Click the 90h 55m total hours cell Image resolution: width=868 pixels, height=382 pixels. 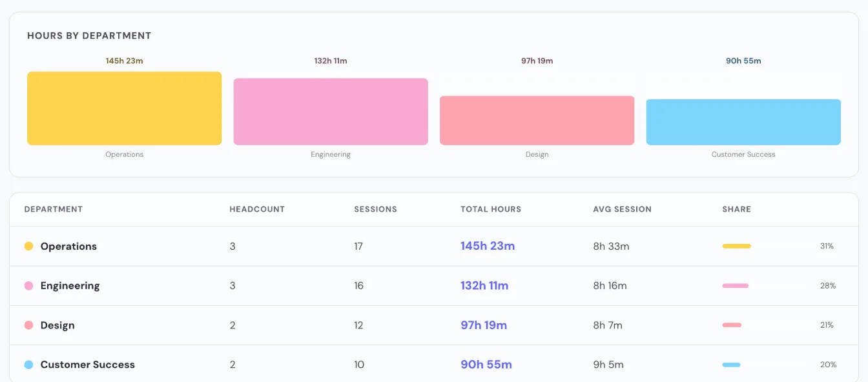486,365
